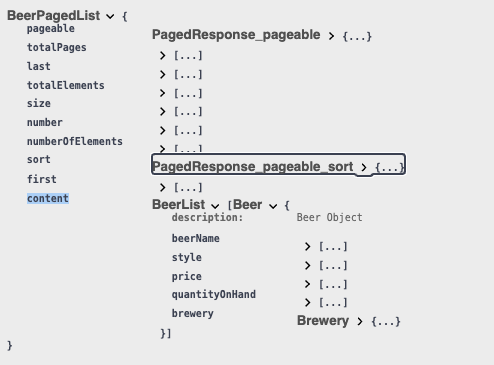Click the Brewery model title

tap(323, 320)
